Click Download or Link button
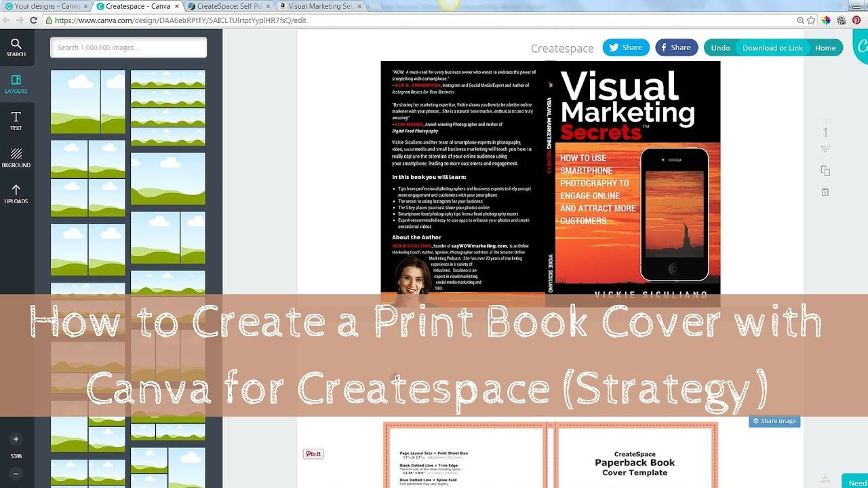The height and width of the screenshot is (488, 868). pyautogui.click(x=772, y=47)
